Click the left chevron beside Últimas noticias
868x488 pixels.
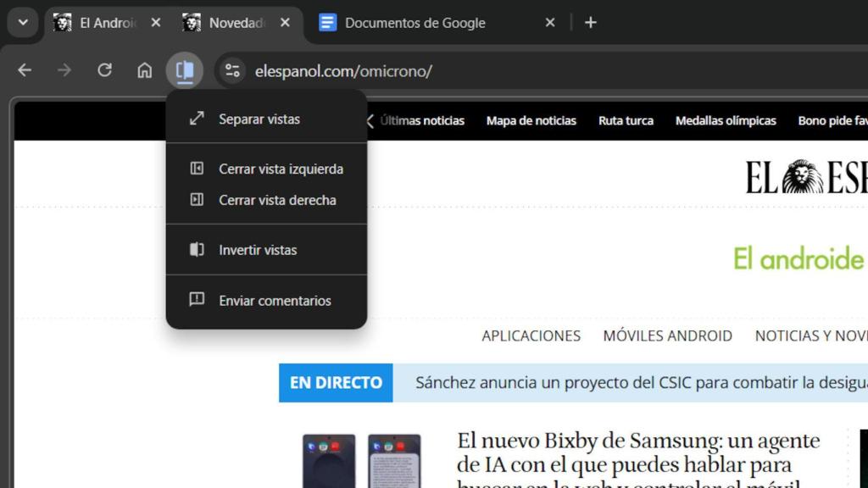point(370,120)
